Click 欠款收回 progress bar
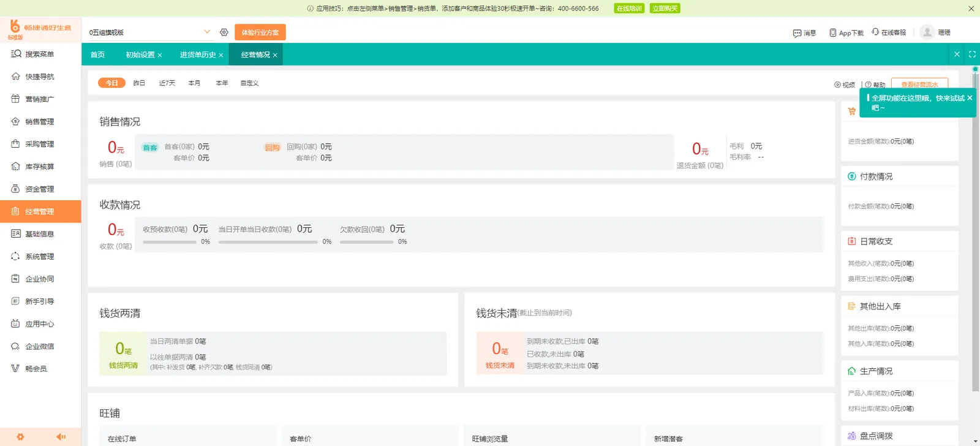980x446 pixels. [x=367, y=242]
